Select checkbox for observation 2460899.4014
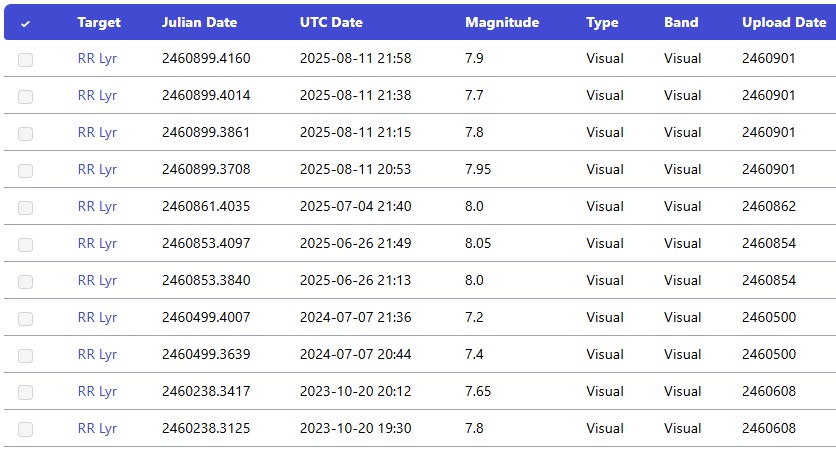Screen dimensions: 836x455 pyautogui.click(x=25, y=97)
